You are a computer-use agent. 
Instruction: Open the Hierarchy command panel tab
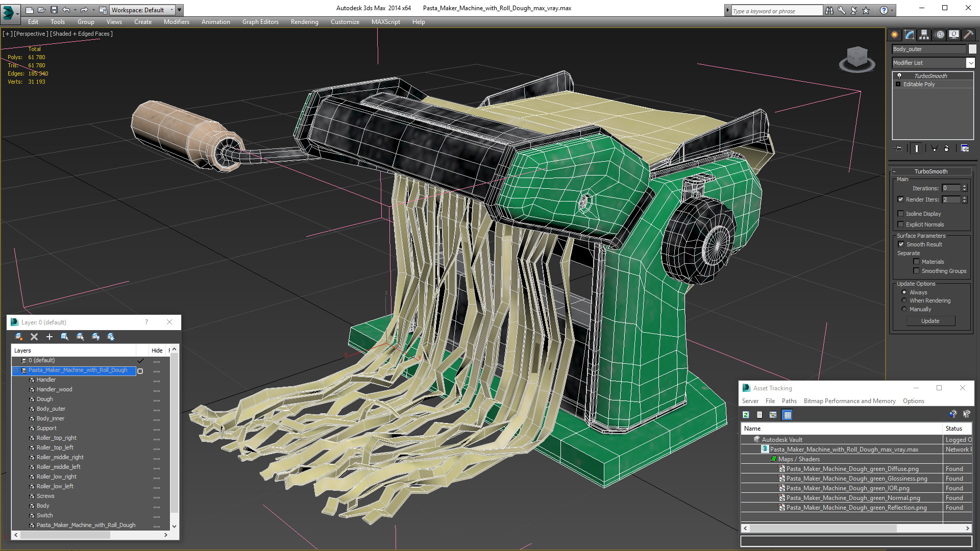click(x=924, y=35)
